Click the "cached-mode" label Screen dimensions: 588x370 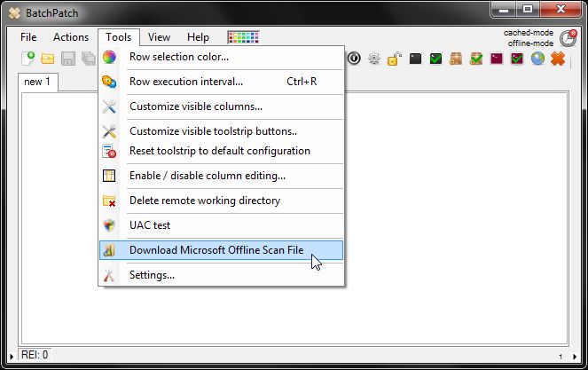point(529,33)
